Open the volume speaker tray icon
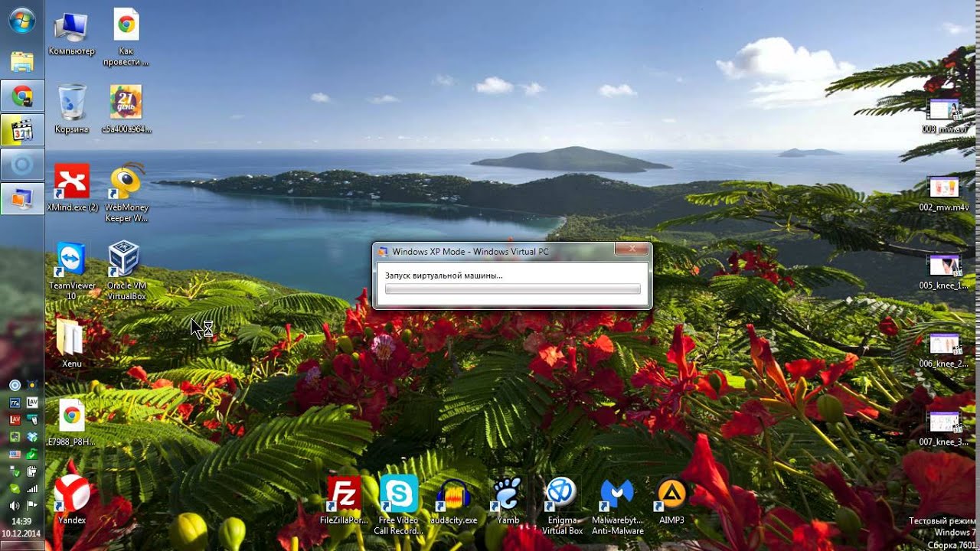 click(15, 506)
